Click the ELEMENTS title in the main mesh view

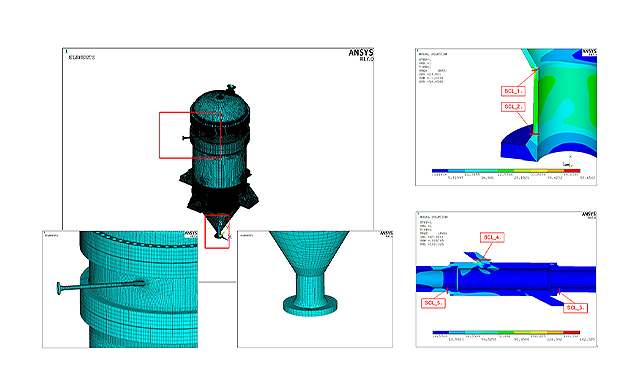(82, 58)
